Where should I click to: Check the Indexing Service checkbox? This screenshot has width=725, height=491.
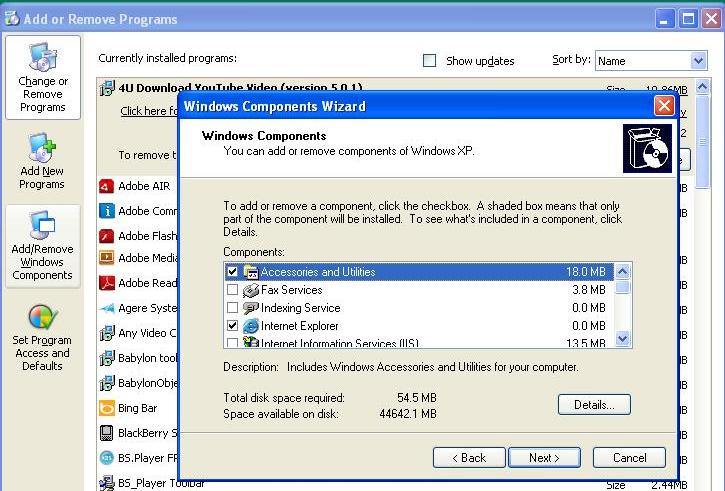(233, 308)
